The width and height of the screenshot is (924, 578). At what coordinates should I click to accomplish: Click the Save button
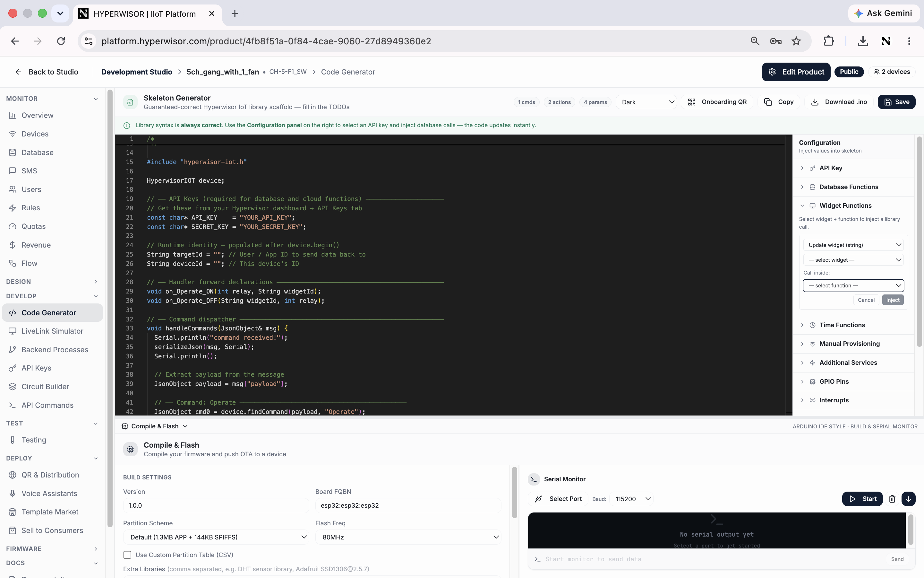pos(896,102)
